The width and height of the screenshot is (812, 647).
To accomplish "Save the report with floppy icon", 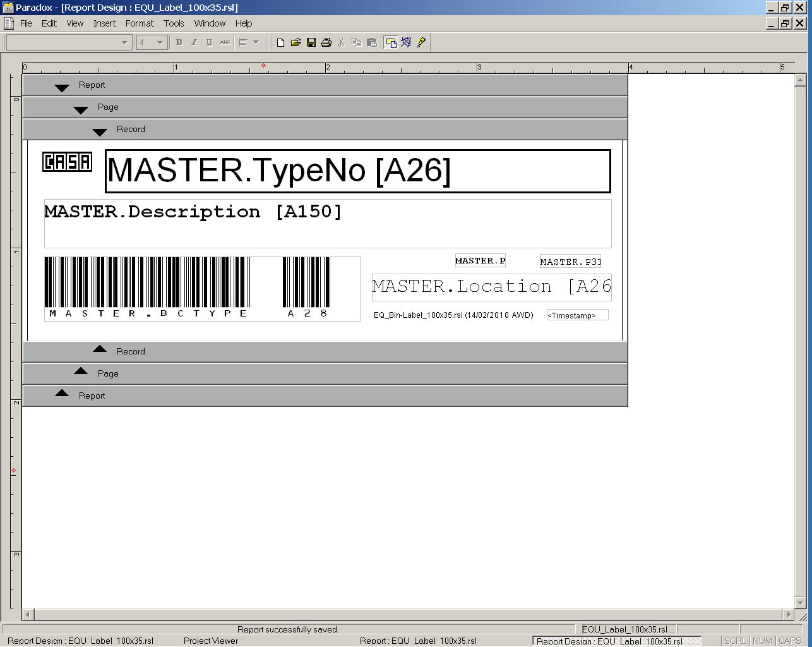I will (311, 42).
